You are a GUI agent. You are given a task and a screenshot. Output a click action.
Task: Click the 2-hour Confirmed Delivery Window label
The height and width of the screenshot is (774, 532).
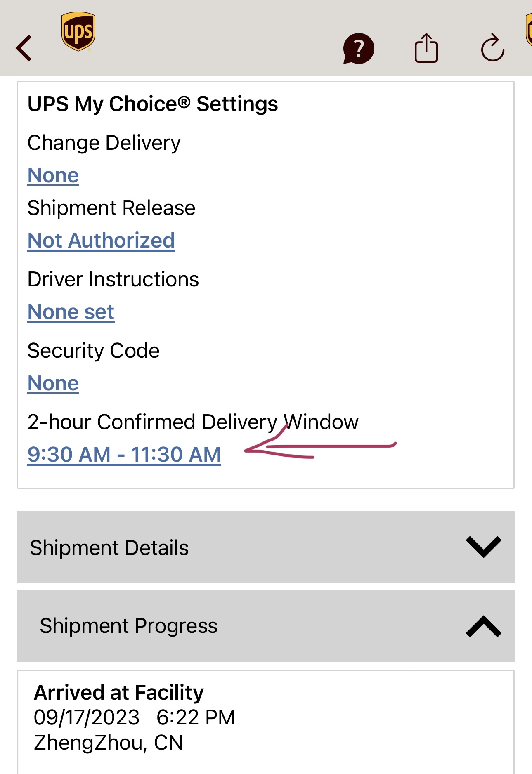[x=193, y=422]
